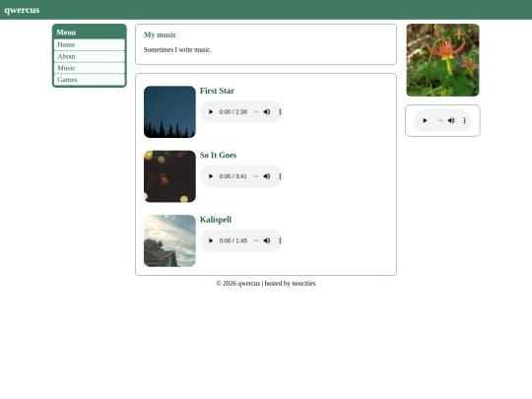Play the So It Goes track
Screen dimensions: 532x399
(211, 176)
